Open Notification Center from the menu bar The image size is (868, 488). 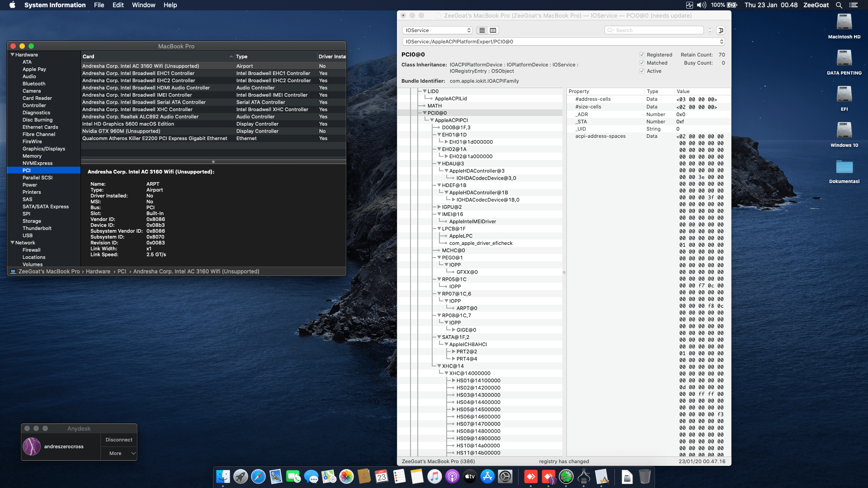[853, 5]
